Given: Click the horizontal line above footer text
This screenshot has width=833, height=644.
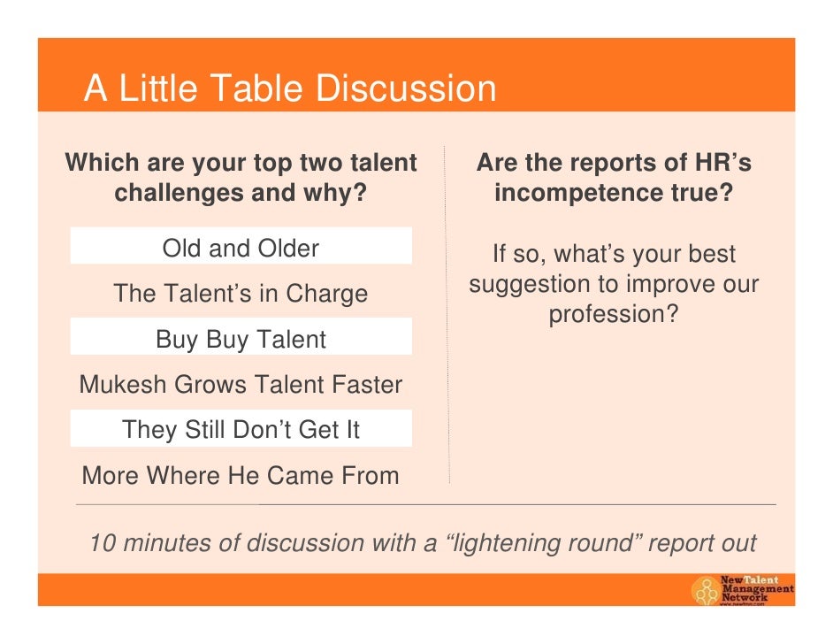Looking at the screenshot, I should click(x=425, y=504).
